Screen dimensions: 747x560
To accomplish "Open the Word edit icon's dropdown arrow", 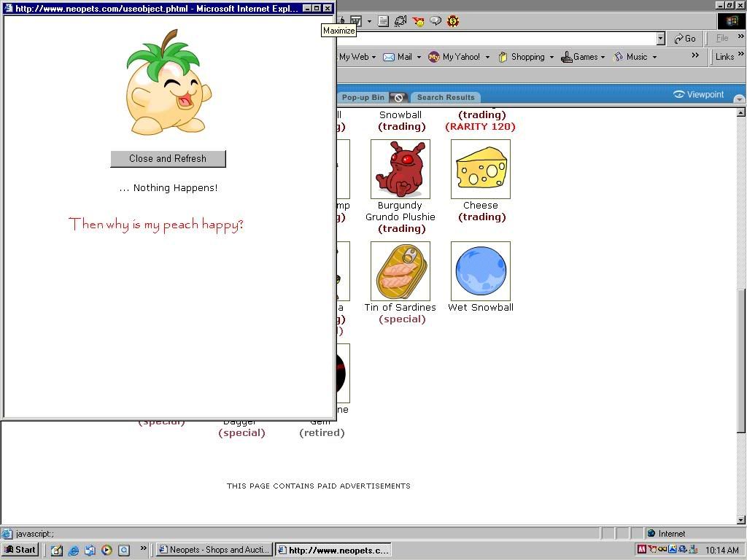I will pos(369,21).
